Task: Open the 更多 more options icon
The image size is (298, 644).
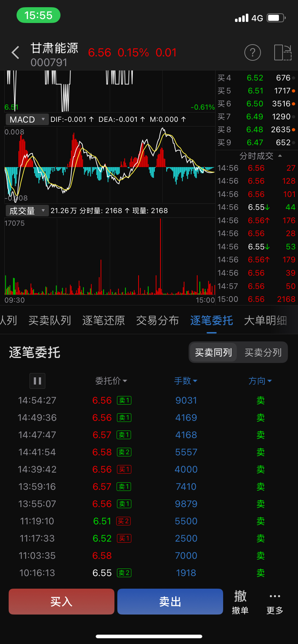Action: 275,602
